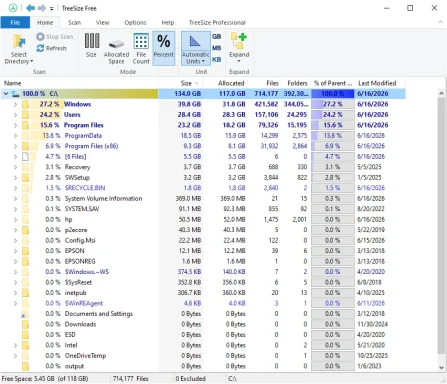The height and width of the screenshot is (384, 447).
Task: Open the Options ribbon tab
Action: tap(135, 22)
